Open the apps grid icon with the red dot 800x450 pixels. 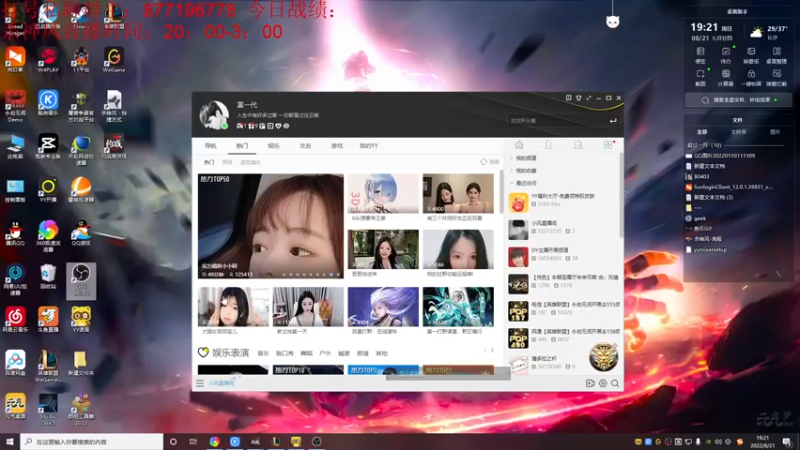point(608,145)
